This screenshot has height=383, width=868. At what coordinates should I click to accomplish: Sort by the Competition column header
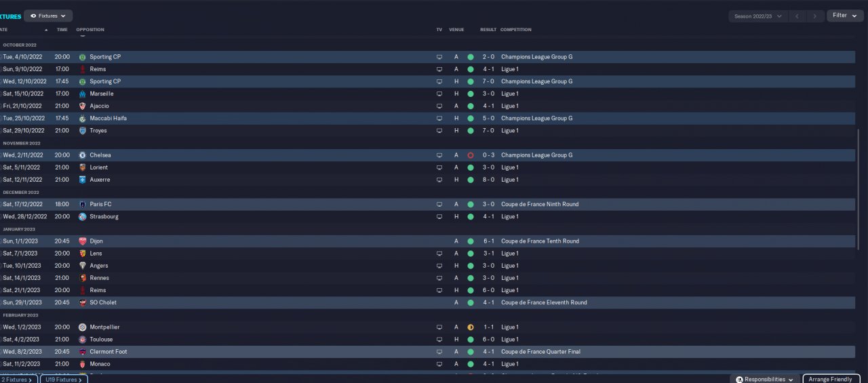tap(515, 30)
